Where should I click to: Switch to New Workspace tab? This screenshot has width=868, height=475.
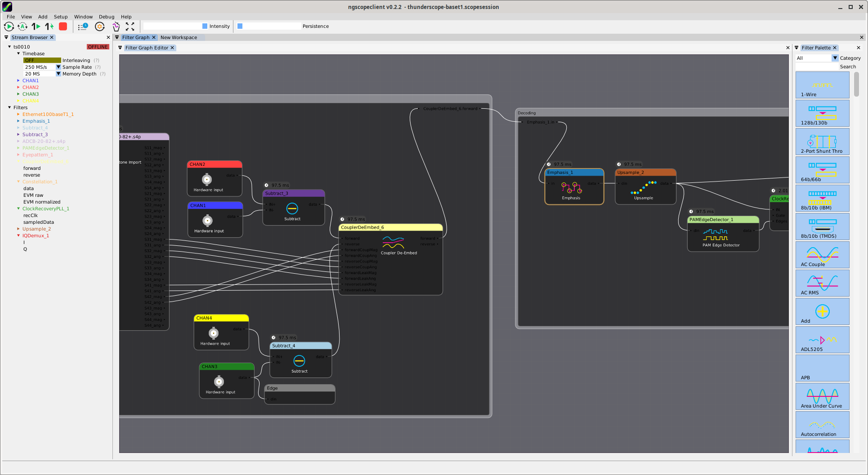(179, 37)
